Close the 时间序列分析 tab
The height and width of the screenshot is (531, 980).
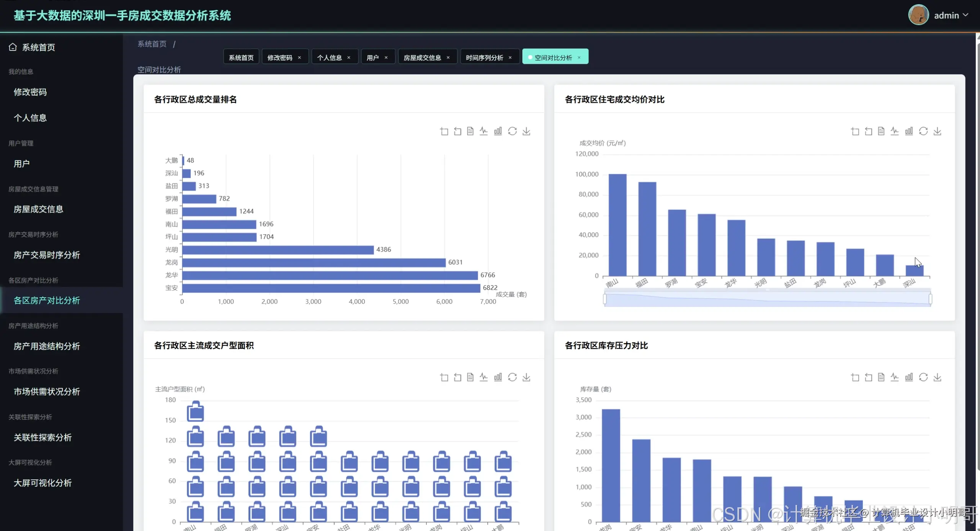pyautogui.click(x=510, y=57)
